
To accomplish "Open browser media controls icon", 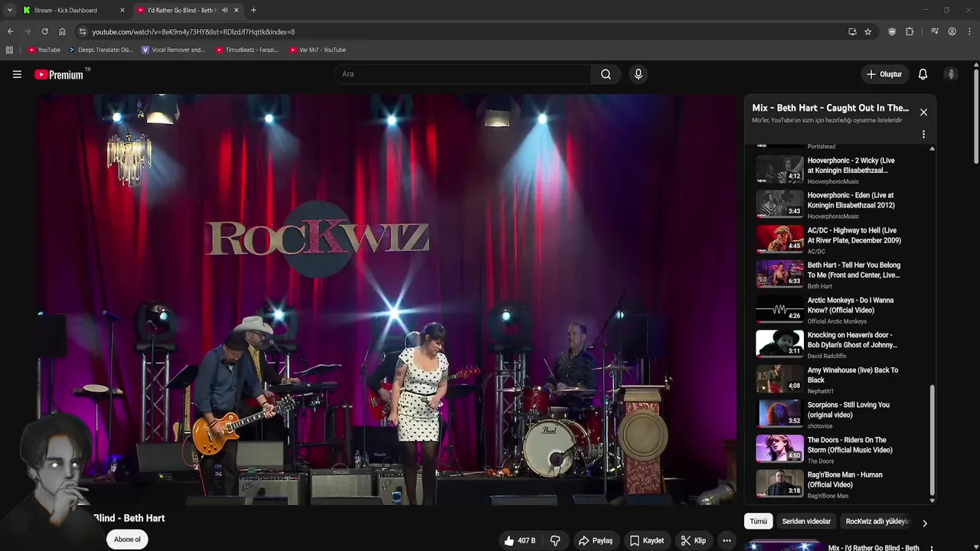I will 935,31.
